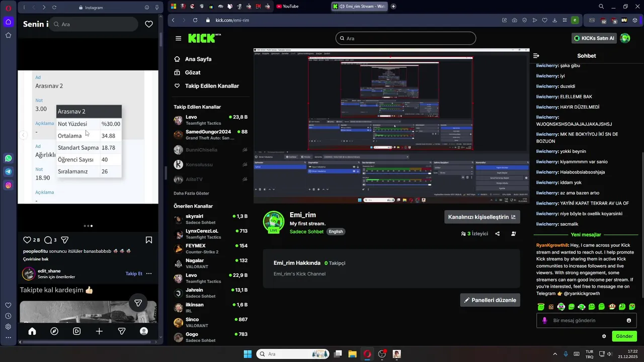Open WhatsApp in Opera sidebar

9,158
